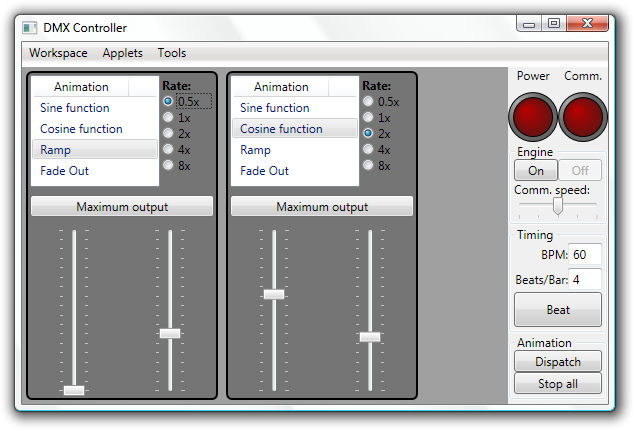
Task: Click the DMX Controller title bar app icon
Action: pyautogui.click(x=29, y=28)
